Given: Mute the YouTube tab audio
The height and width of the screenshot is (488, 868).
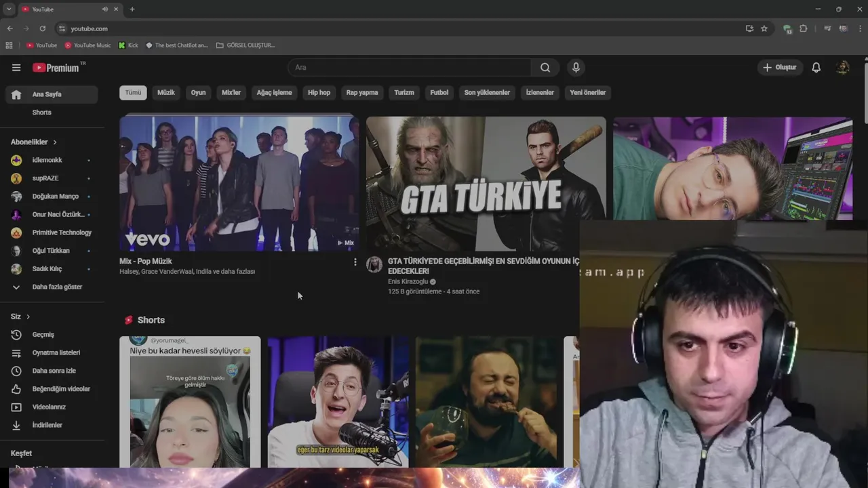Looking at the screenshot, I should point(105,9).
